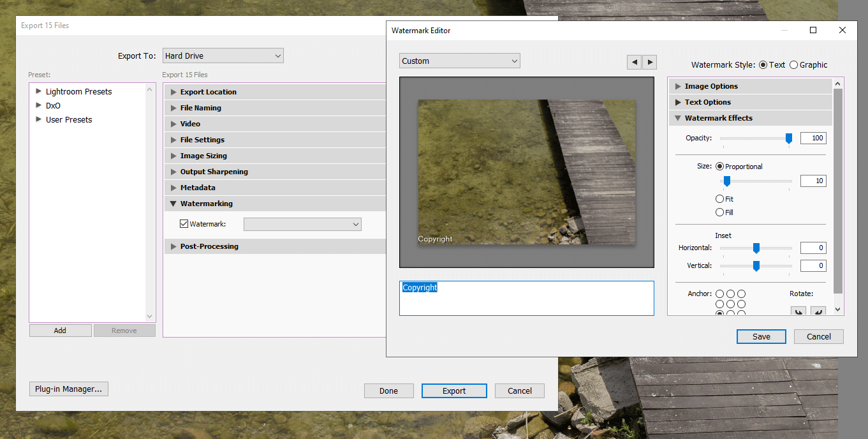This screenshot has height=439, width=868.
Task: Open the Plug-in Manager
Action: (68, 389)
